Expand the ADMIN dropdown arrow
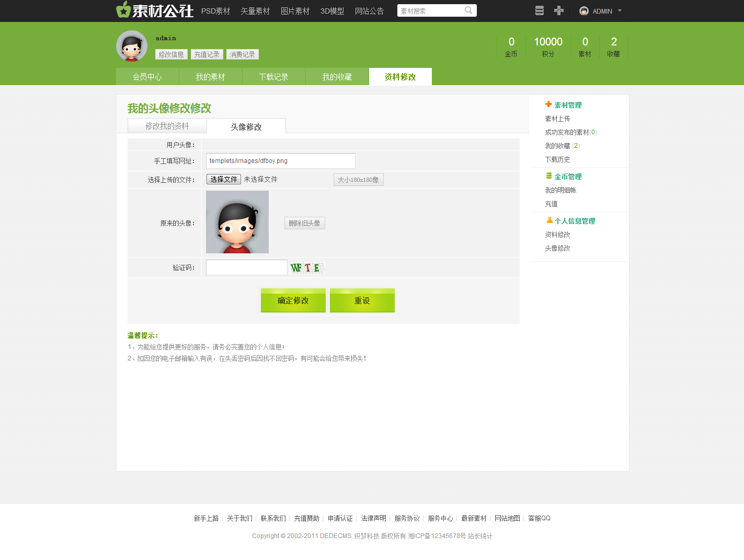744x560 pixels. point(620,10)
